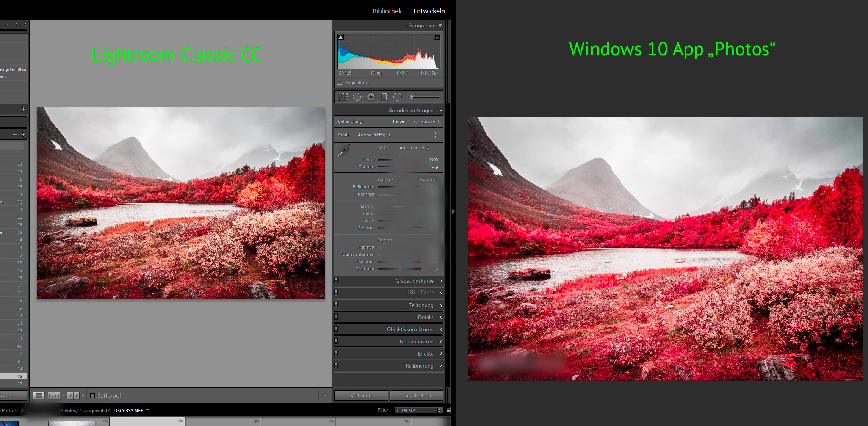Image resolution: width=868 pixels, height=426 pixels.
Task: Open the profile browser grid icon
Action: [434, 135]
